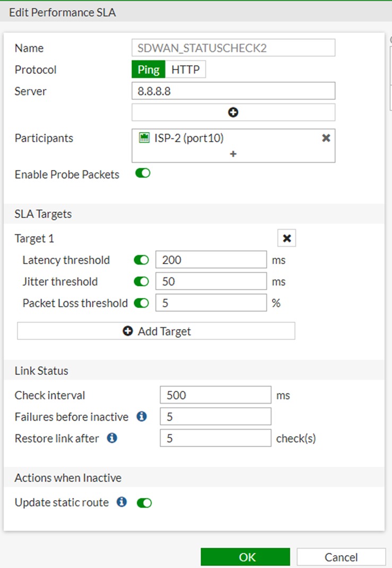
Task: Remove Target 1 using its X icon
Action: 286,238
